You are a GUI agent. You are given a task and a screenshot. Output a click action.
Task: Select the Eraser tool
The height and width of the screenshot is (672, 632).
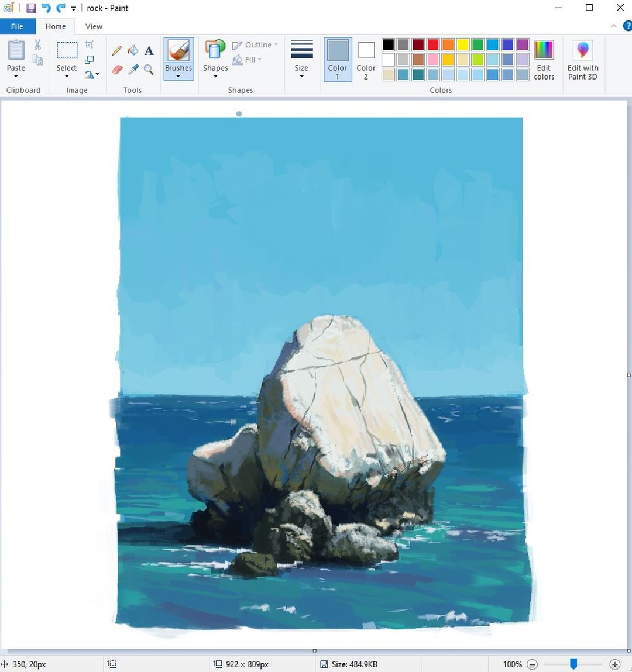(x=117, y=70)
